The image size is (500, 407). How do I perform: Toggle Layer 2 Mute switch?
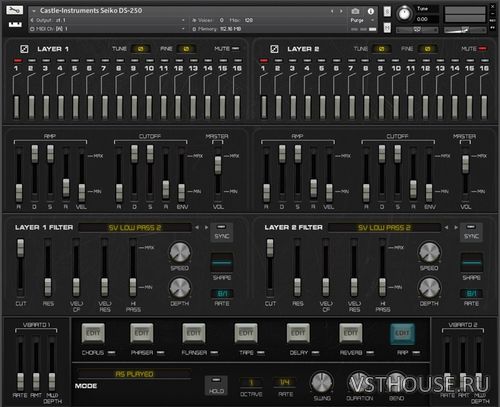pyautogui.click(x=483, y=49)
